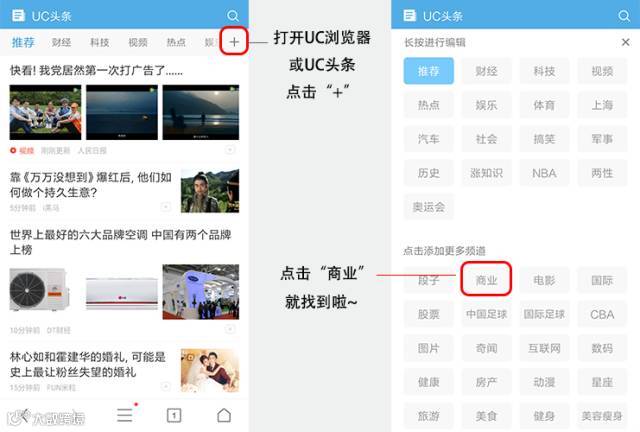Viewport: 640px width, 432px height.
Task: Select the highlighted 推荐 channel chip
Action: 429,71
